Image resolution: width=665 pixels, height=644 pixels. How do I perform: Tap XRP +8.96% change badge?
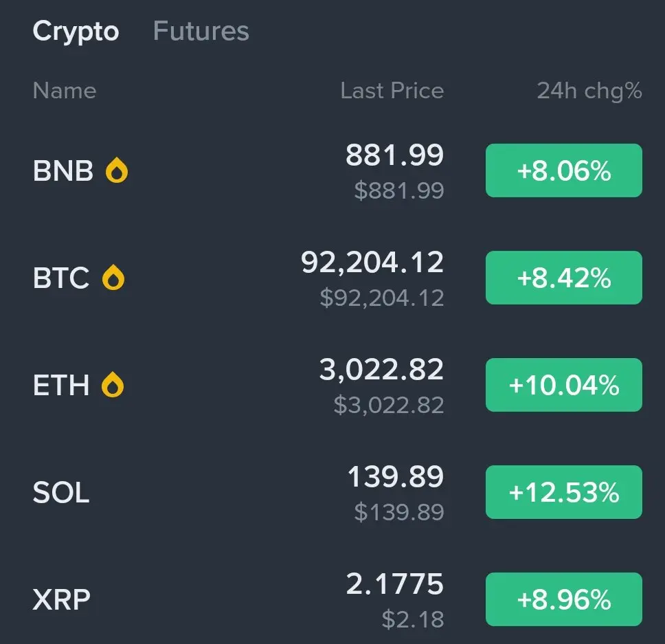pyautogui.click(x=563, y=599)
